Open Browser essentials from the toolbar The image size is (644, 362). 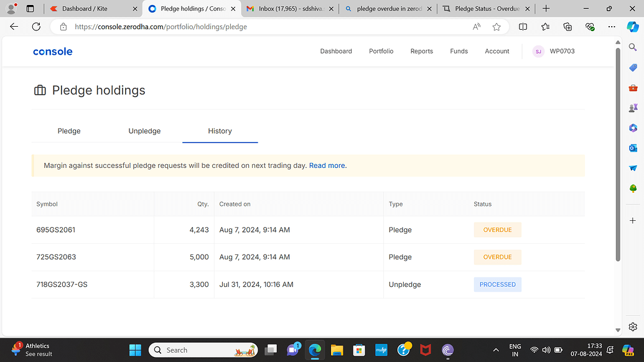[589, 27]
